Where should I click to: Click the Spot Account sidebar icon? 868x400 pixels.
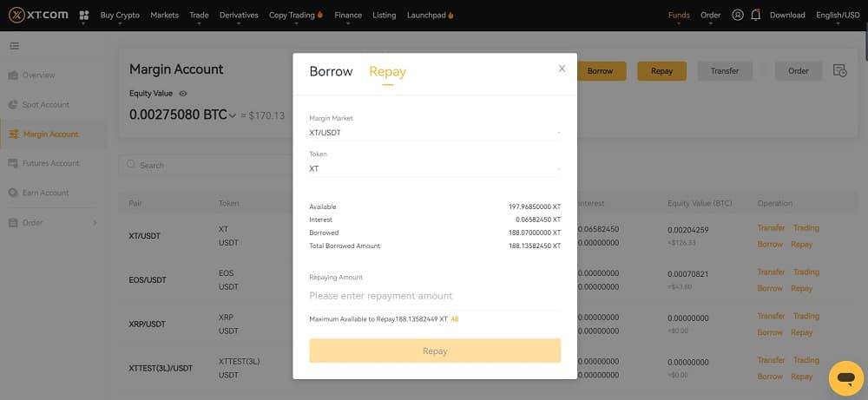(13, 105)
